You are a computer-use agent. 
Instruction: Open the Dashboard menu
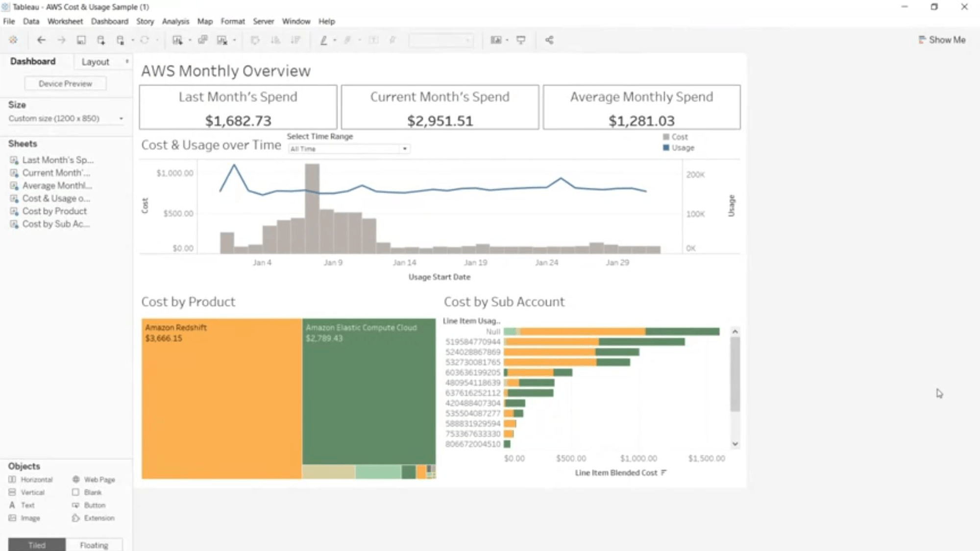coord(110,22)
